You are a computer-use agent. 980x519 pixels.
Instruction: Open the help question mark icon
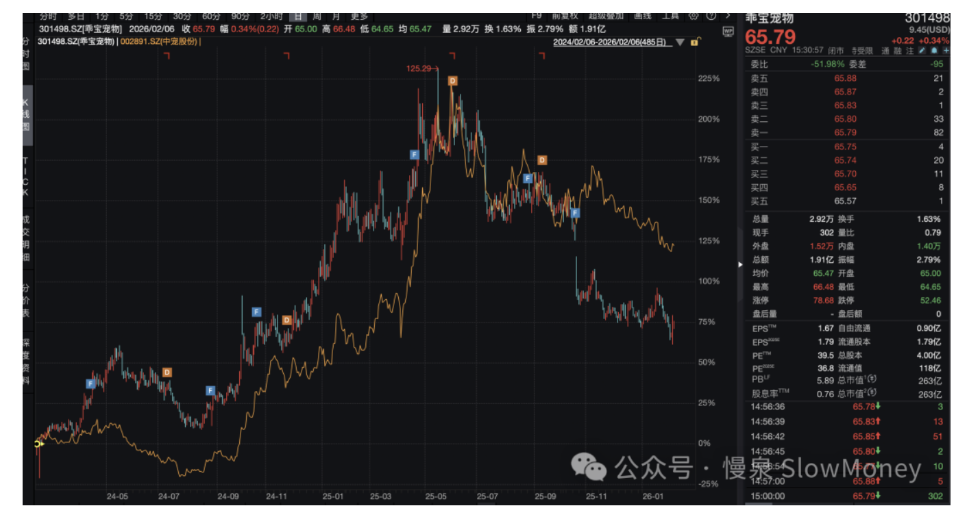(x=711, y=16)
